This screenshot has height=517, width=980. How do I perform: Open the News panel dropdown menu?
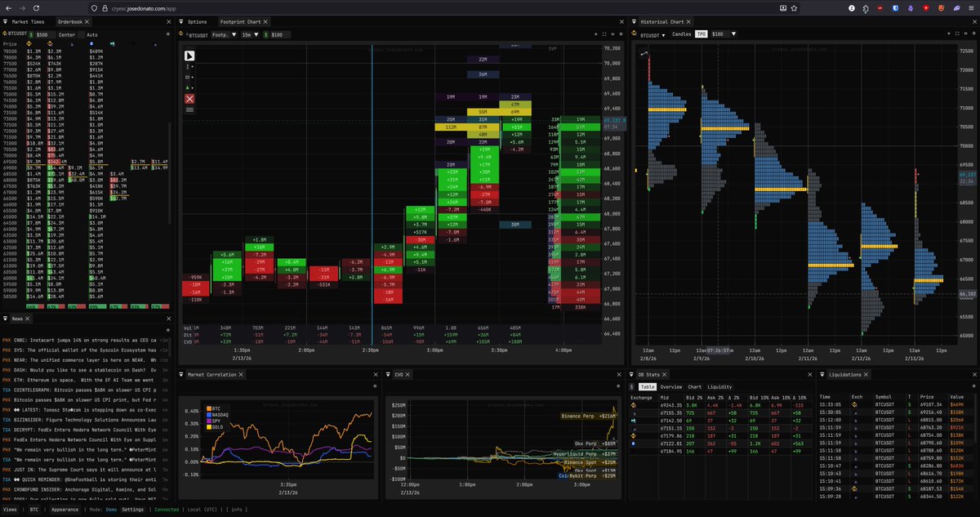(x=7, y=318)
